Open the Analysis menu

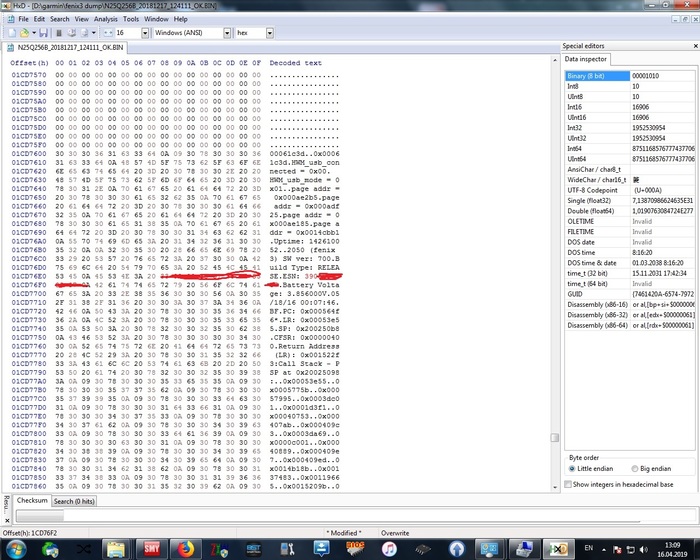(105, 19)
